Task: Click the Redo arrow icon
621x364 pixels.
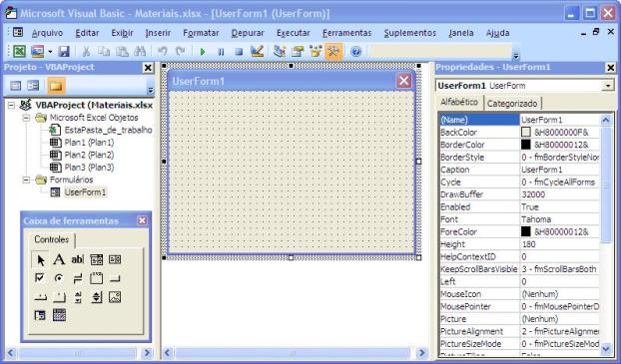Action: (181, 51)
